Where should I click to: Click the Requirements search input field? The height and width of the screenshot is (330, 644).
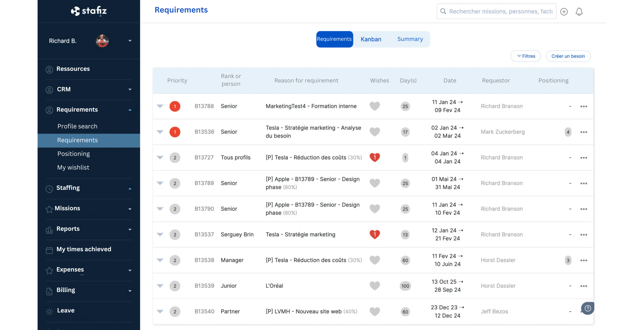(497, 11)
